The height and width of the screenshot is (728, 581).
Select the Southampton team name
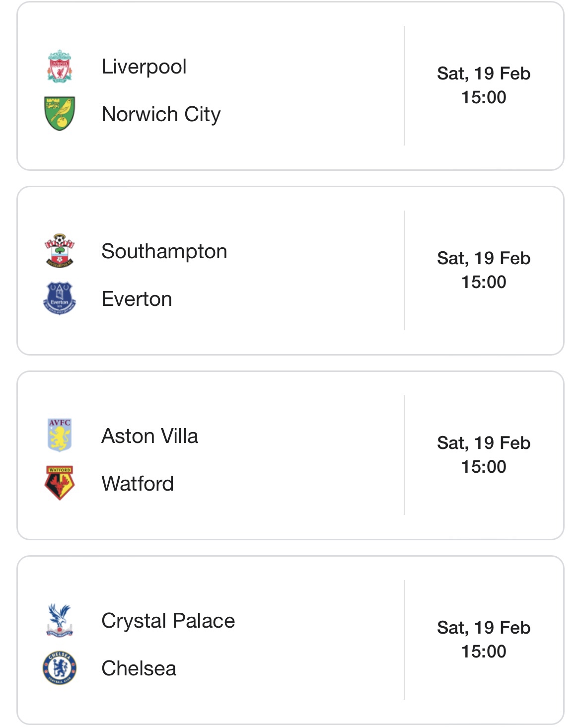coord(164,251)
